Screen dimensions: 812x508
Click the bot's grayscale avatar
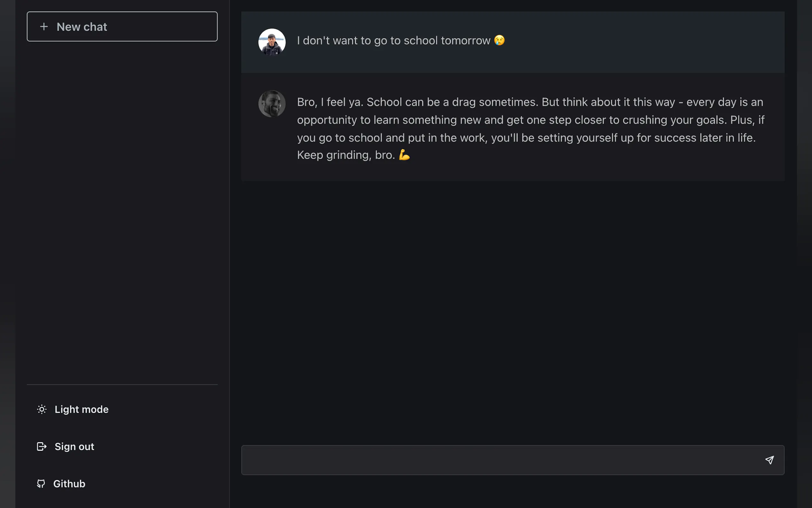[272, 103]
